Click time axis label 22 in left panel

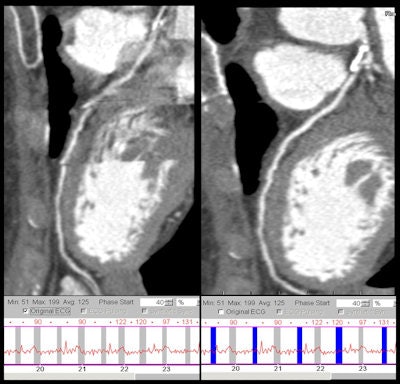pos(124,369)
